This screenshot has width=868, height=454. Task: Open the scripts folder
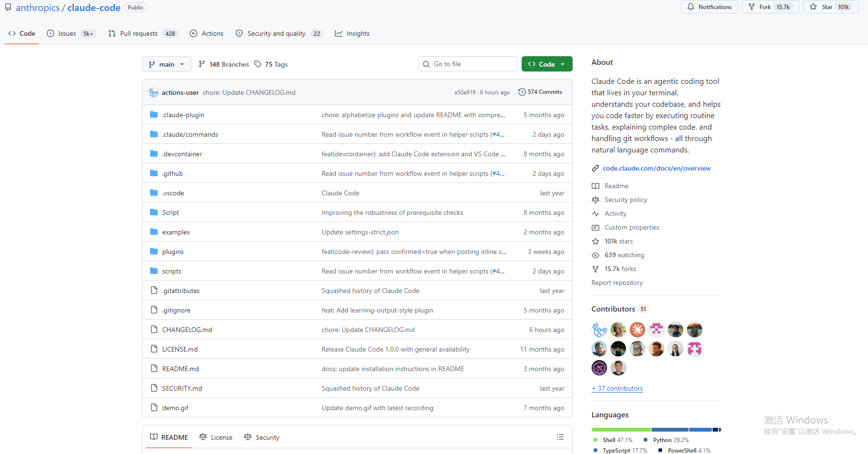pyautogui.click(x=172, y=271)
